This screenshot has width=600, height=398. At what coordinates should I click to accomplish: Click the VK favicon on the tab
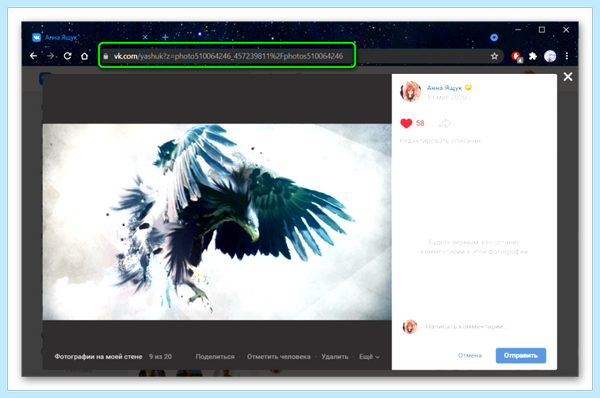tap(36, 37)
